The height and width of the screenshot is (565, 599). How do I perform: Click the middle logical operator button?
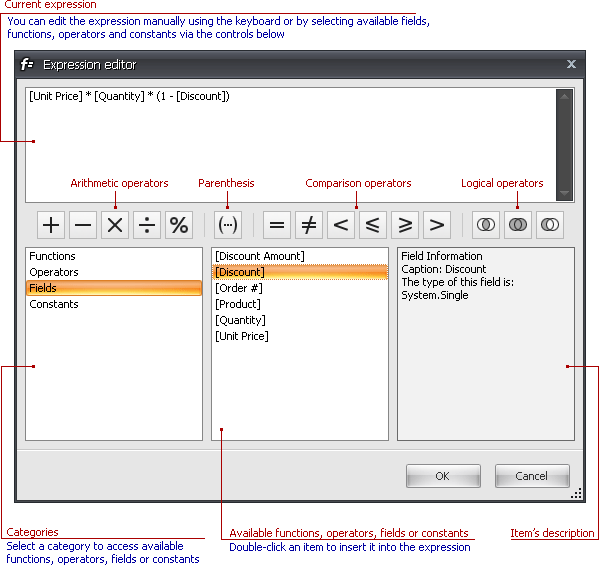[518, 225]
